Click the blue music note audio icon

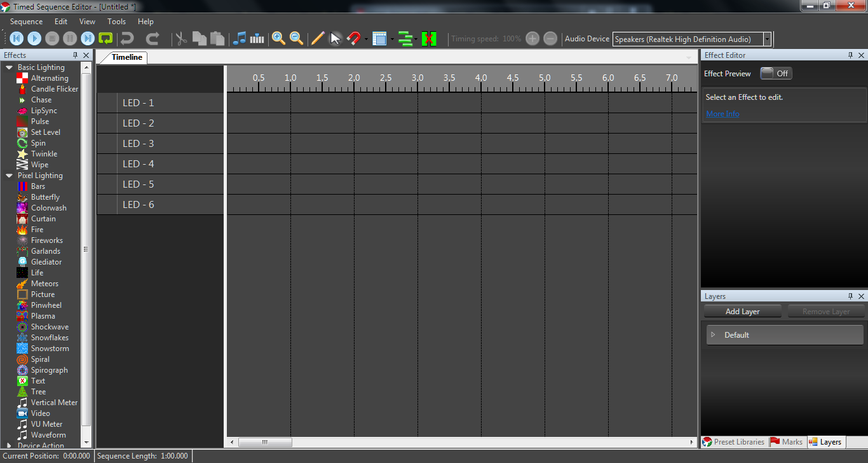pos(240,39)
